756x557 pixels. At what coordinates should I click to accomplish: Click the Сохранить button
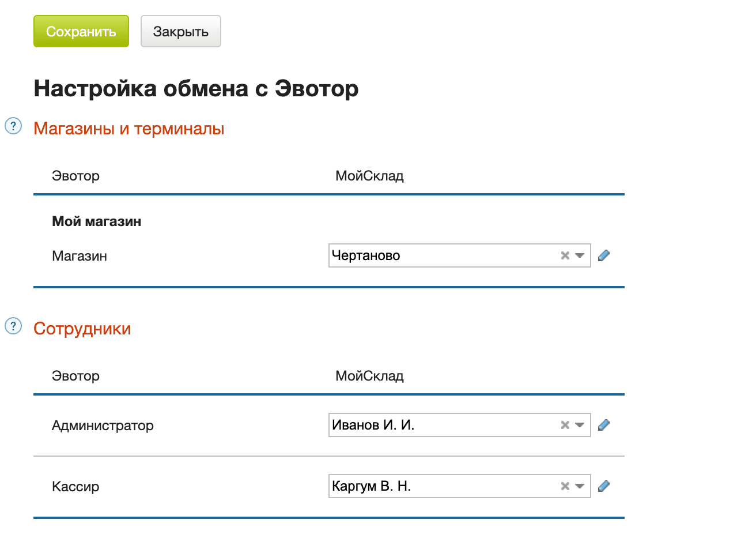81,31
